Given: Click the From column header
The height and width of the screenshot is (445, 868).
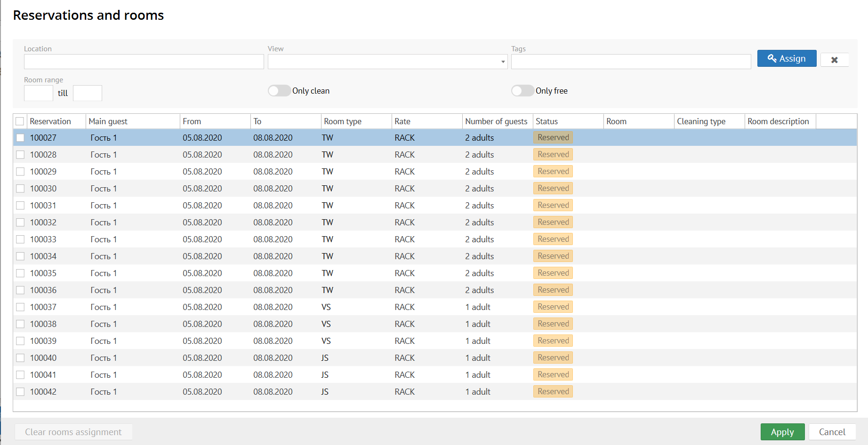Looking at the screenshot, I should click(192, 121).
